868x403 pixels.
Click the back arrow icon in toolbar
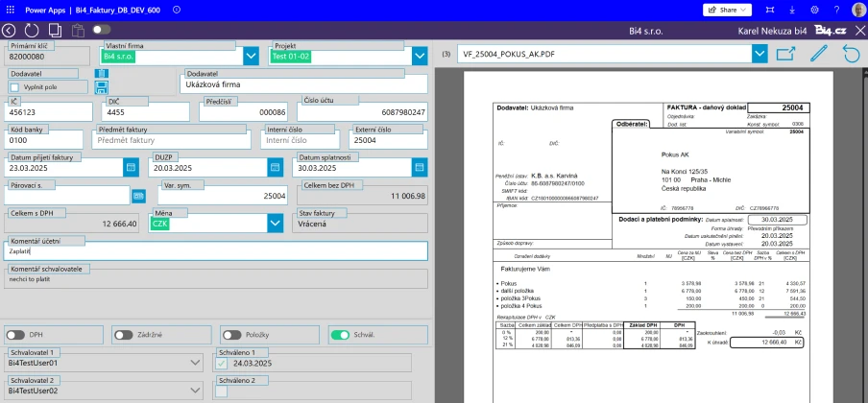(10, 31)
